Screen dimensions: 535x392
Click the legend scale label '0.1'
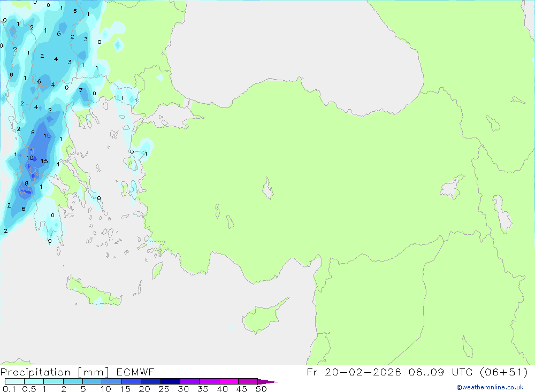point(9,389)
